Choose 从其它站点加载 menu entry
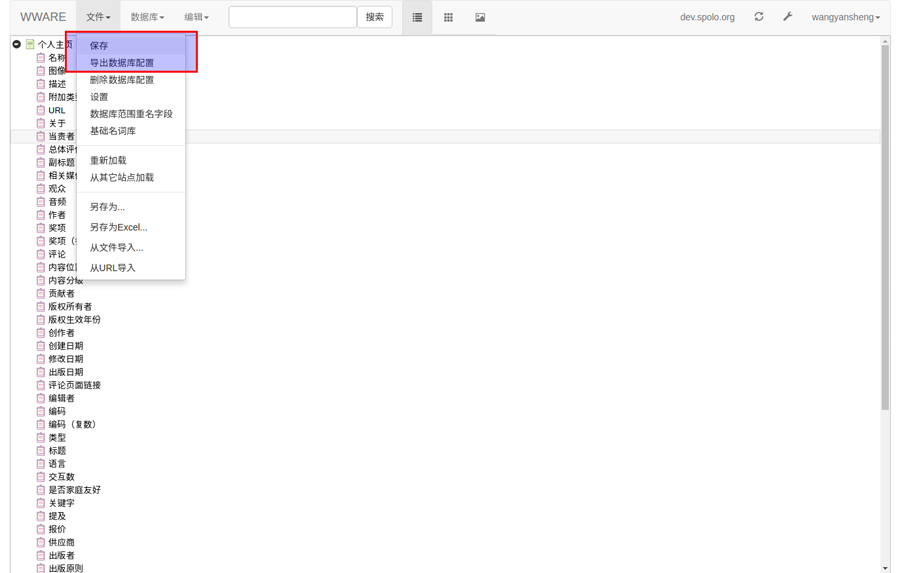The height and width of the screenshot is (573, 900). pyautogui.click(x=122, y=177)
